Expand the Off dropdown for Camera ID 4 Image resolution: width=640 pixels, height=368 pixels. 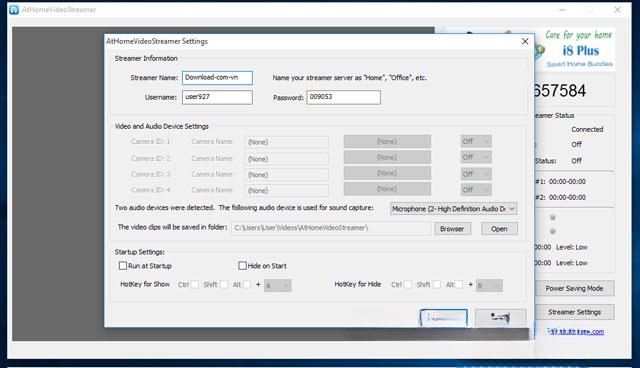pyautogui.click(x=476, y=190)
